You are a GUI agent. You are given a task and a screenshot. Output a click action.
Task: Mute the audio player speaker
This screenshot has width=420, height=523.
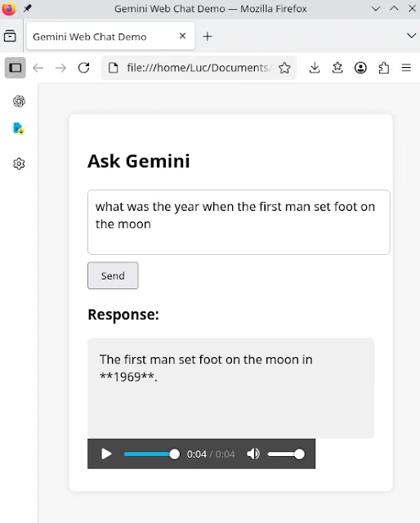[x=253, y=454]
